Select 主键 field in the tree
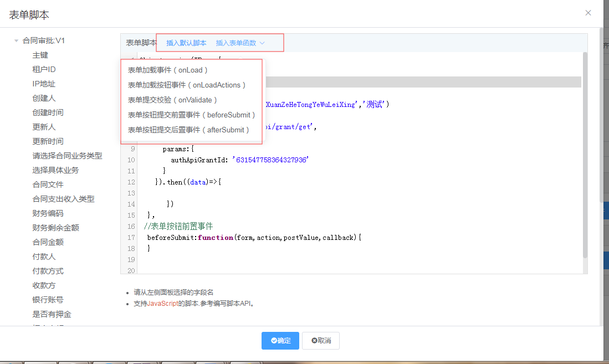This screenshot has height=364, width=609. click(40, 55)
